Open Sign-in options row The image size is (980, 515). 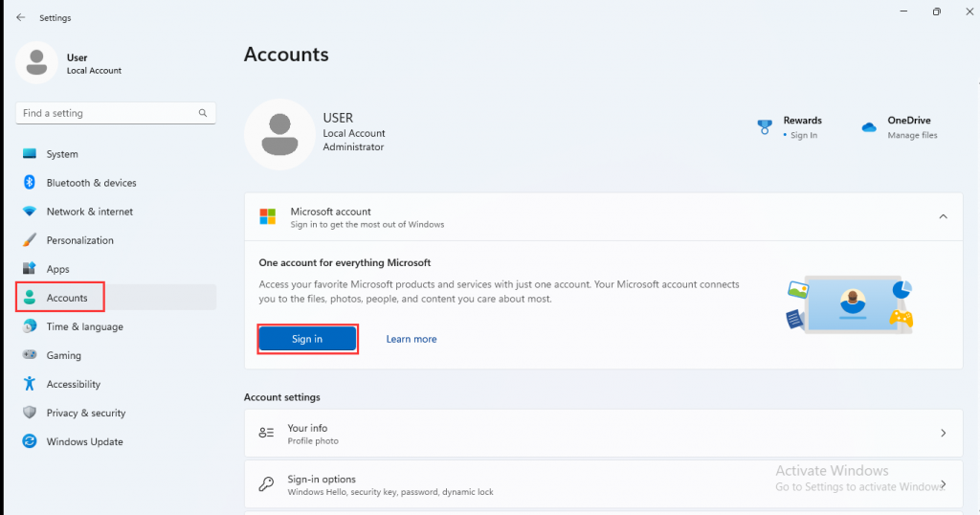tap(603, 484)
